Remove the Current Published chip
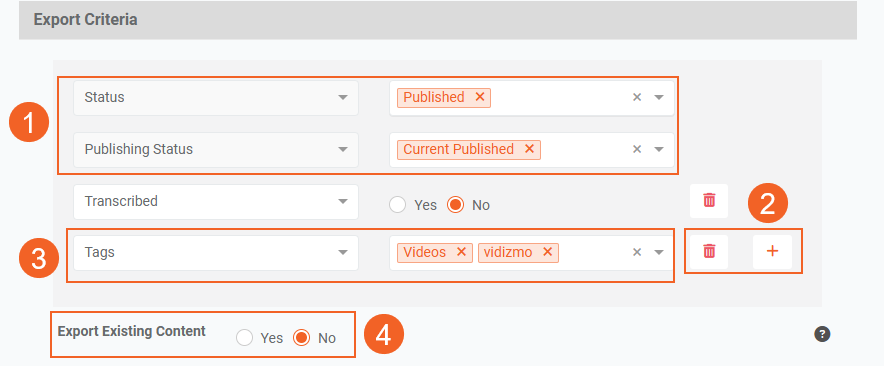This screenshot has height=366, width=884. (529, 149)
